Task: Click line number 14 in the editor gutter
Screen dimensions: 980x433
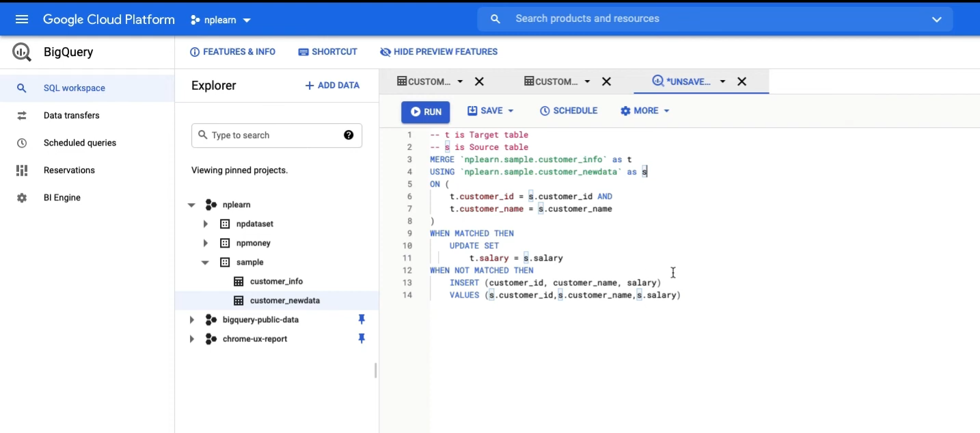Action: tap(408, 295)
